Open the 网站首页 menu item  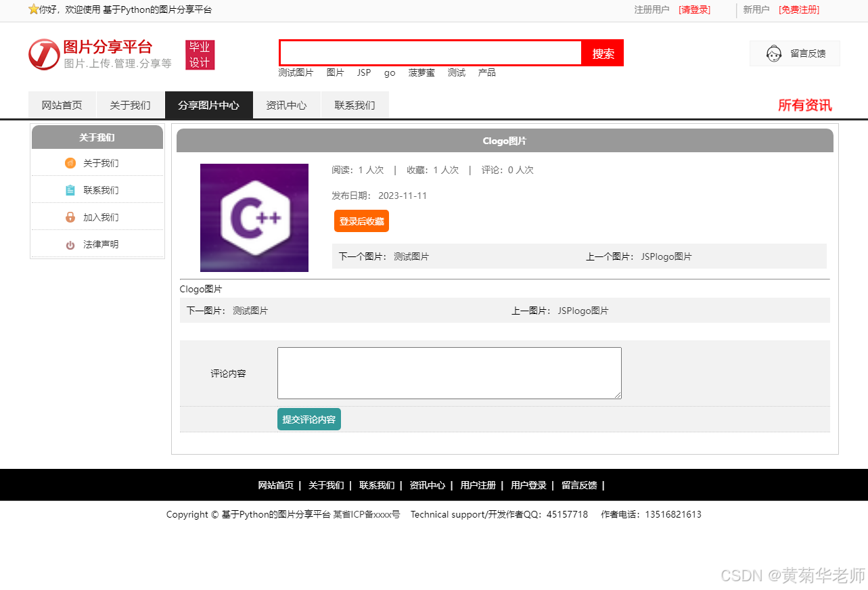pyautogui.click(x=62, y=105)
